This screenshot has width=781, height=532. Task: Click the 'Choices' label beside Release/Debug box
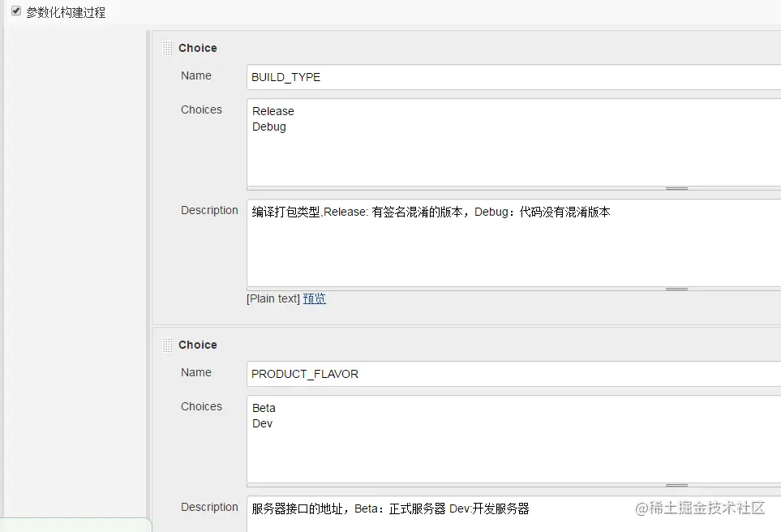click(201, 109)
